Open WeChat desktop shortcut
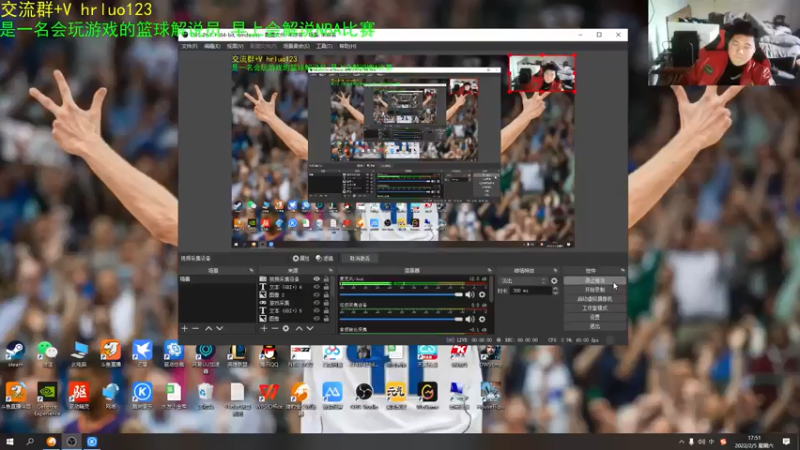800x450 pixels. pos(47,354)
